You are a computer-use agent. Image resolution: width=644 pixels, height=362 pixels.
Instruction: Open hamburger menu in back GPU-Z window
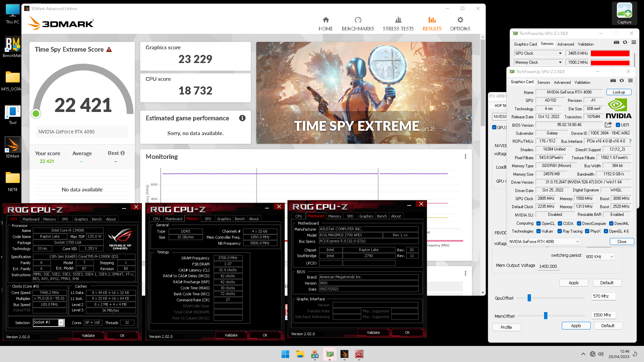pos(634,42)
